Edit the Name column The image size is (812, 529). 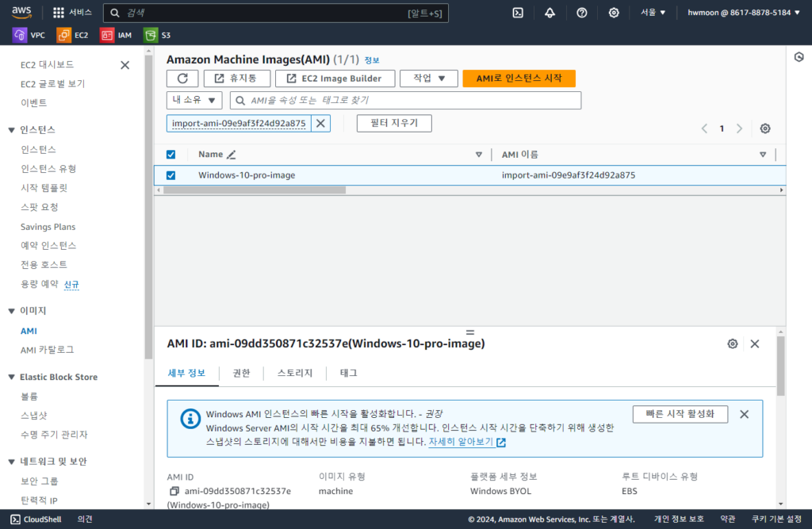232,155
